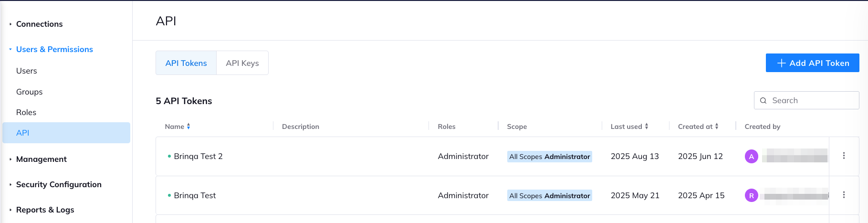The width and height of the screenshot is (868, 223).
Task: Click the 2025 Apr 15 created date
Action: 701,195
